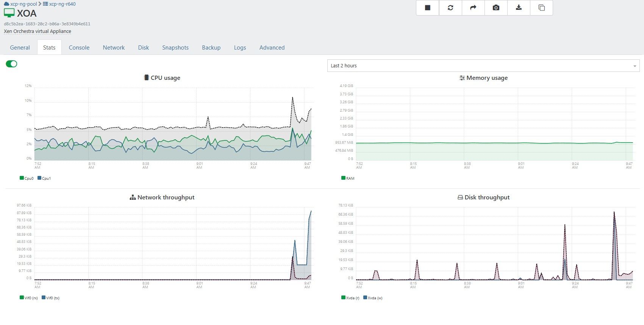
Task: Click the green monitor VM status icon
Action: [9, 13]
